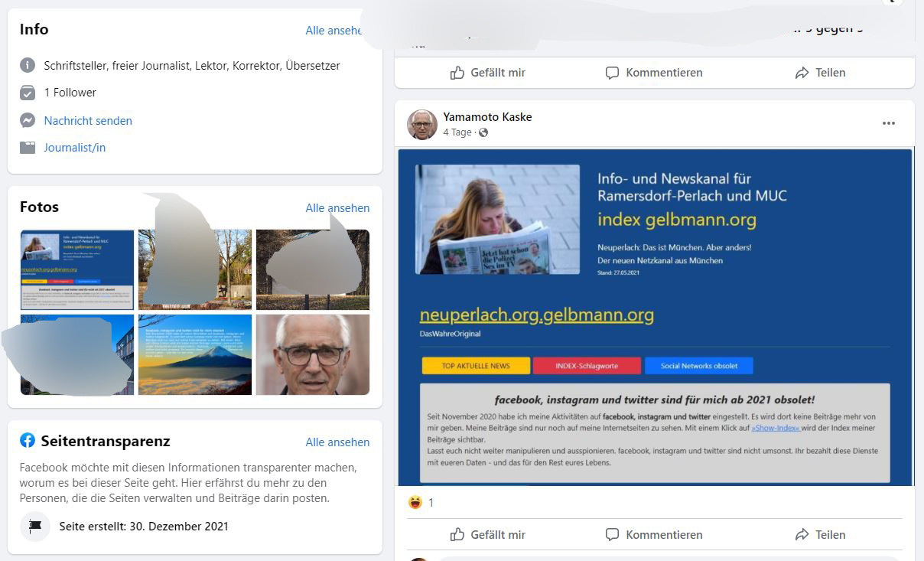
Task: Click the Facebook logo icon next to Seitentransparenz
Action: pyautogui.click(x=28, y=441)
